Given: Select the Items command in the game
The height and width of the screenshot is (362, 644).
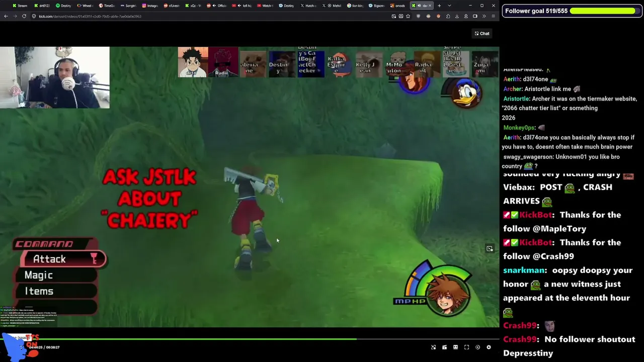Looking at the screenshot, I should [x=56, y=291].
